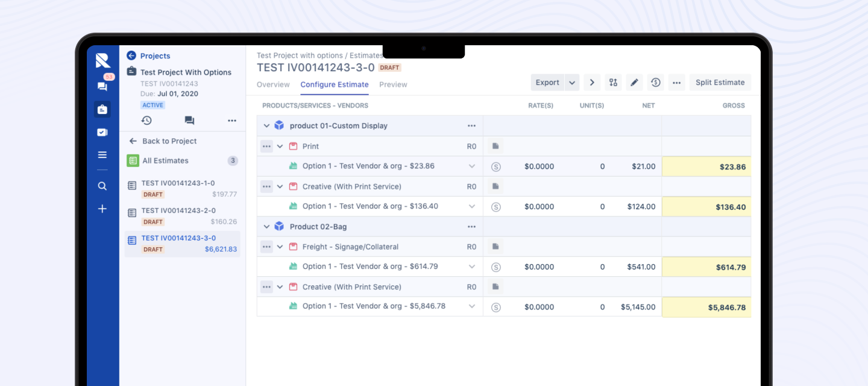Open the chat messages icon in sidebar
This screenshot has height=386, width=868.
(x=102, y=86)
